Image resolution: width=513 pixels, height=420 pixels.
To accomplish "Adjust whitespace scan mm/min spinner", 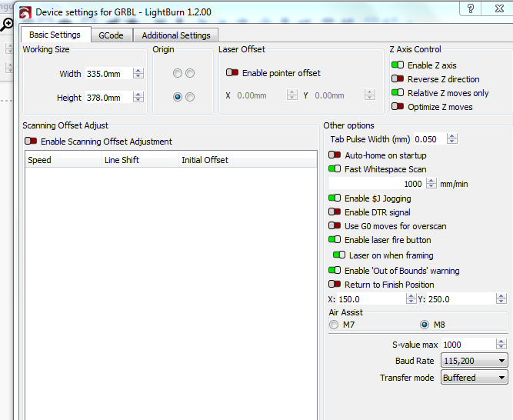I will click(431, 183).
